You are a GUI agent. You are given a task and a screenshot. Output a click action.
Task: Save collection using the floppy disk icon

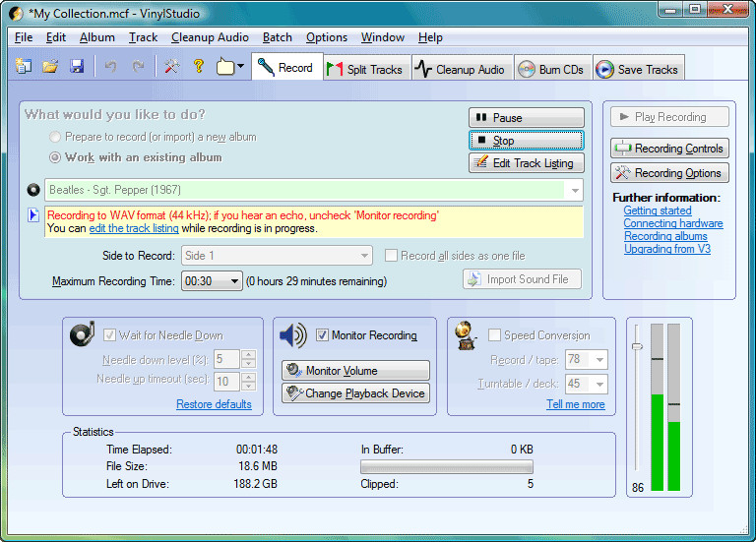click(x=77, y=66)
